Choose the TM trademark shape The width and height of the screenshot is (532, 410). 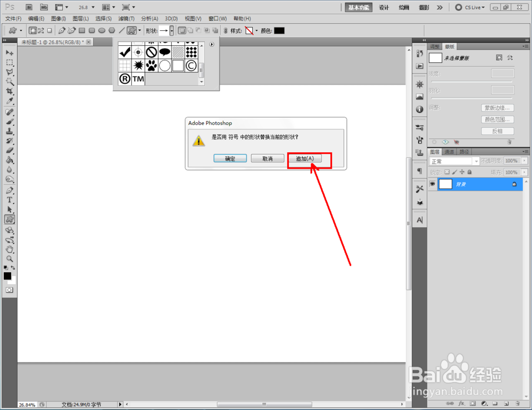click(138, 79)
